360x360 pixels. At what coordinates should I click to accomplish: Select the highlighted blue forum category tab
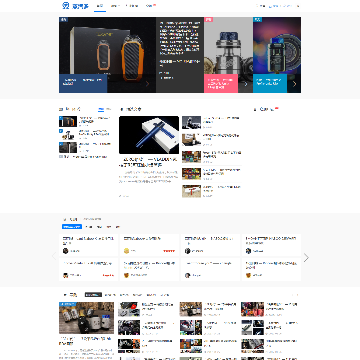point(72,227)
